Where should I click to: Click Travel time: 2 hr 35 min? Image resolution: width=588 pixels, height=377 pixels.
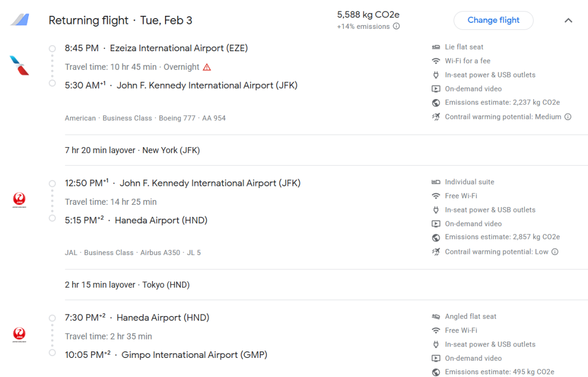pyautogui.click(x=108, y=337)
